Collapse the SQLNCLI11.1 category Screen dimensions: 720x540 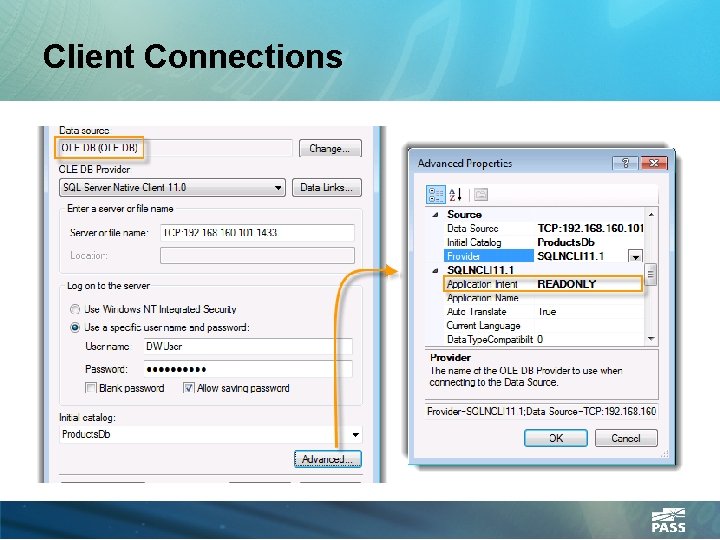coord(436,270)
